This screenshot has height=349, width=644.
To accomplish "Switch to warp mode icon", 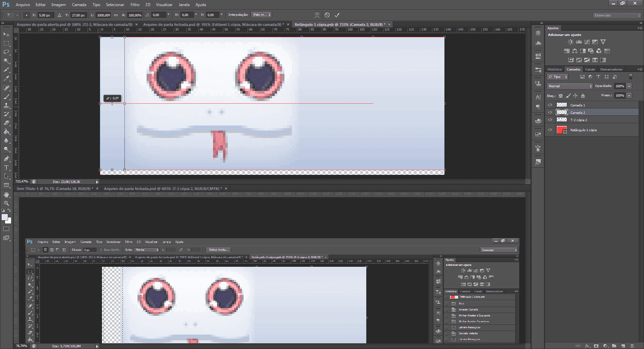I will point(317,15).
